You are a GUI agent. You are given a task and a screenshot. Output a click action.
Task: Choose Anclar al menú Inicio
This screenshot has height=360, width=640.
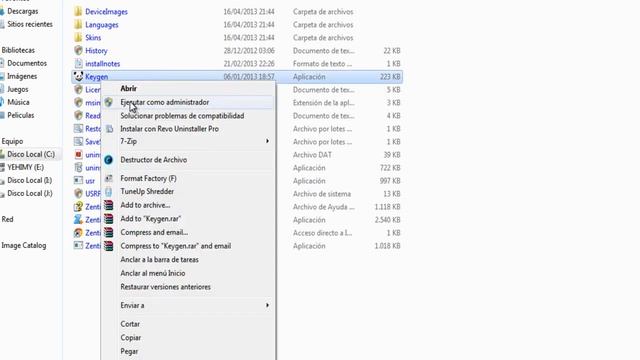coord(153,273)
